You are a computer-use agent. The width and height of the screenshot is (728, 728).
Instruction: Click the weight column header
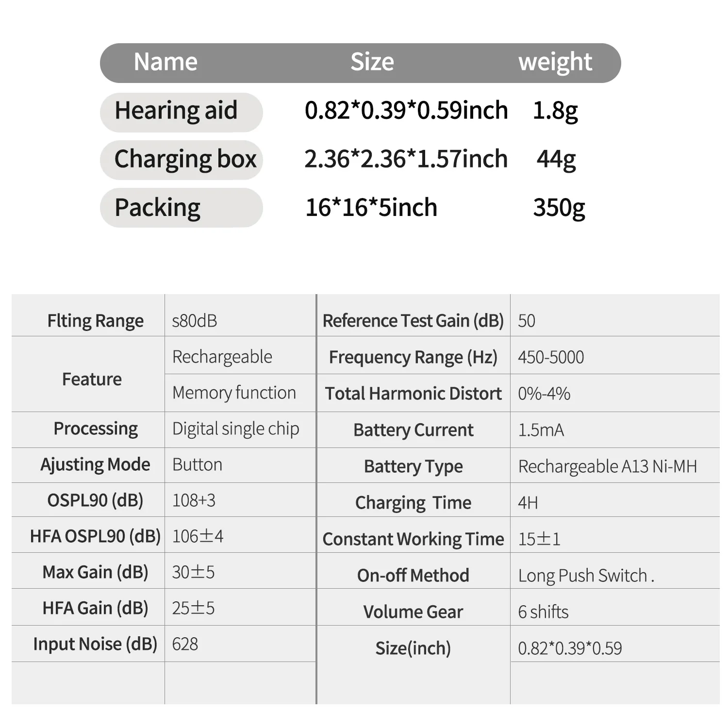pos(555,62)
